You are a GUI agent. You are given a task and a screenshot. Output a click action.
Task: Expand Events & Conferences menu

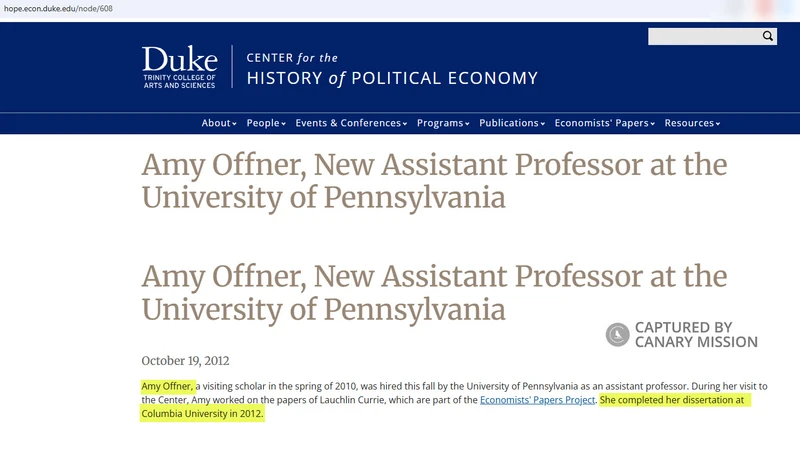[351, 123]
